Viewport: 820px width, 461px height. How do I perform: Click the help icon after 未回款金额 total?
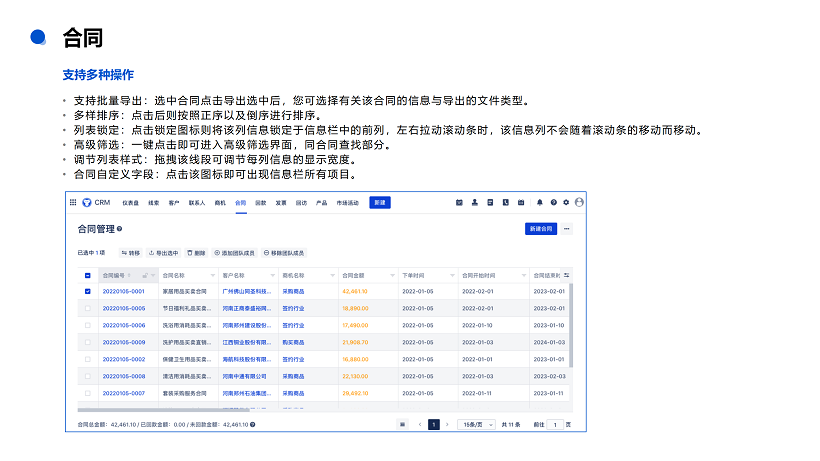coord(253,425)
